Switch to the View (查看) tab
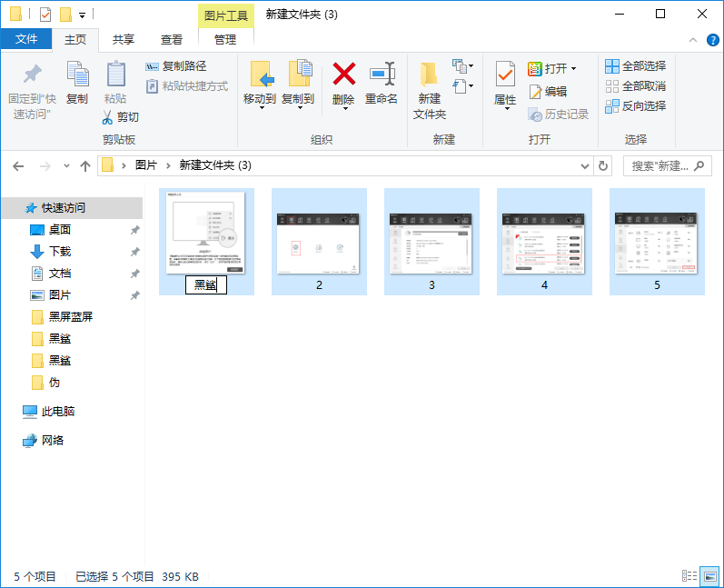Image resolution: width=724 pixels, height=588 pixels. (x=172, y=39)
